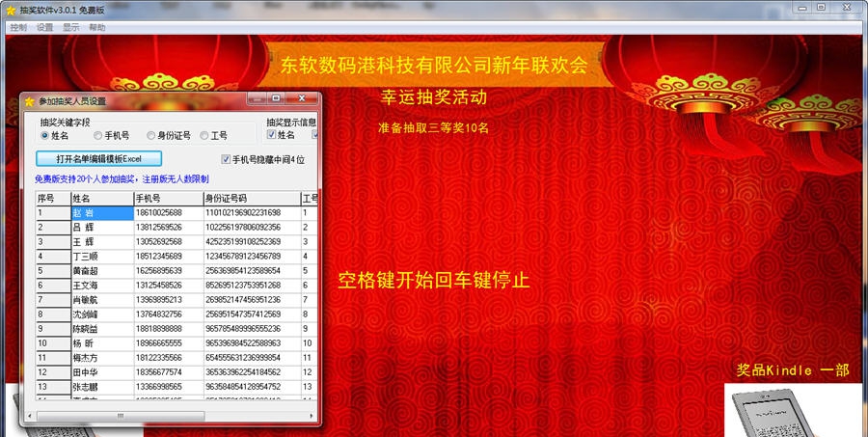Toggle 手机号隐藏中间4位 checkbox
Image resolution: width=868 pixels, height=437 pixels.
[226, 159]
